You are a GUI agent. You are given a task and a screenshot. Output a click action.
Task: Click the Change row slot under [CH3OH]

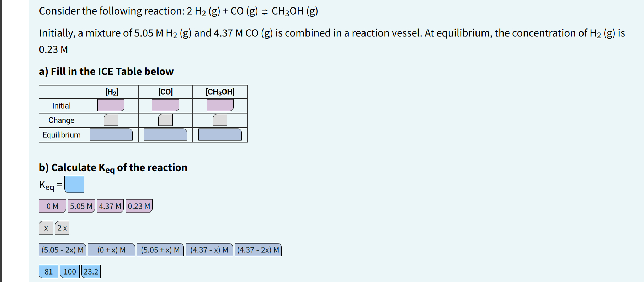tap(219, 120)
